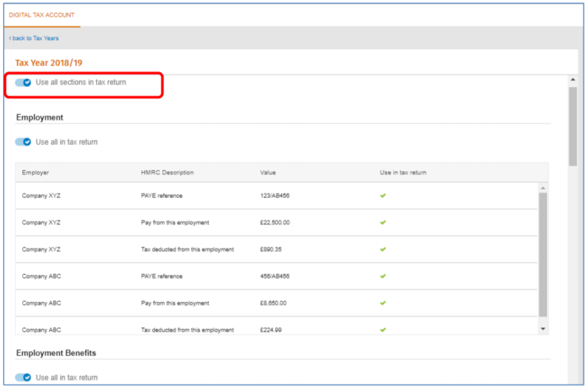Click checkmark for Company XYZ tax deducted row
The height and width of the screenshot is (390, 588).
383,250
